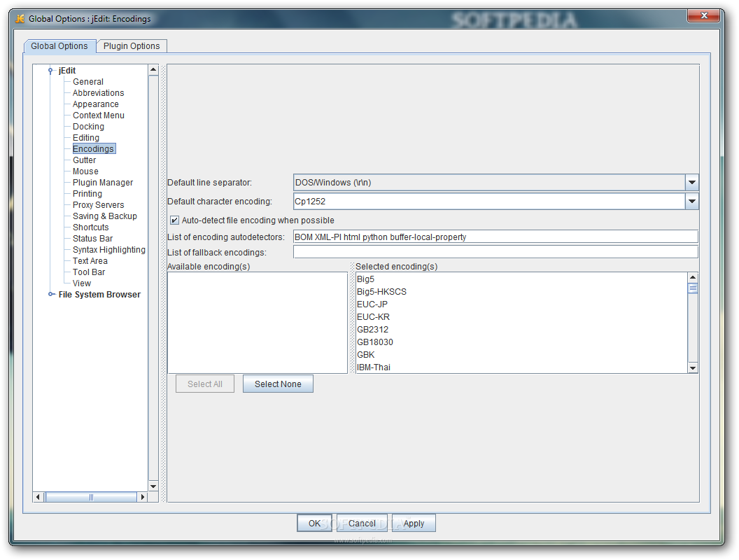Click the encodings list scroll-up arrow
Screen dimensions: 739x560
(x=693, y=278)
